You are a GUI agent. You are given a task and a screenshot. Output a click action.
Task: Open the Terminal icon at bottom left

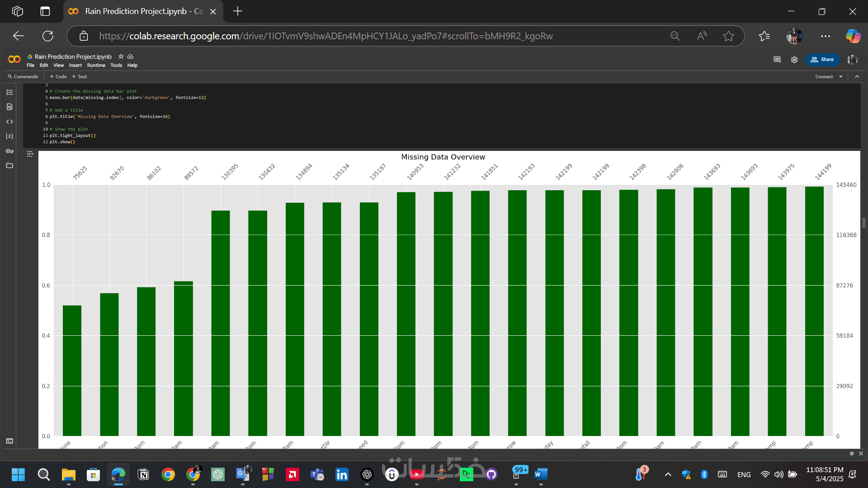9,441
